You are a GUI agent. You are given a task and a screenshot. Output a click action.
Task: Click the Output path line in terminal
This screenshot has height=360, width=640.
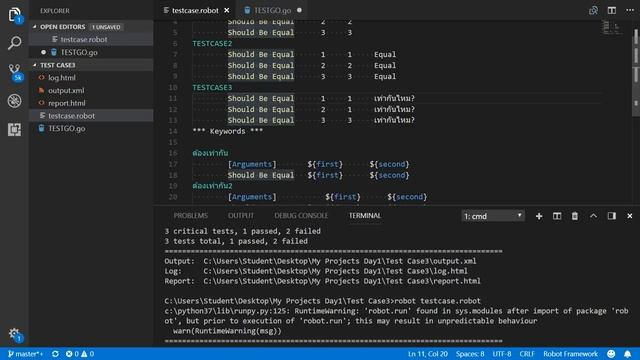pyautogui.click(x=320, y=261)
